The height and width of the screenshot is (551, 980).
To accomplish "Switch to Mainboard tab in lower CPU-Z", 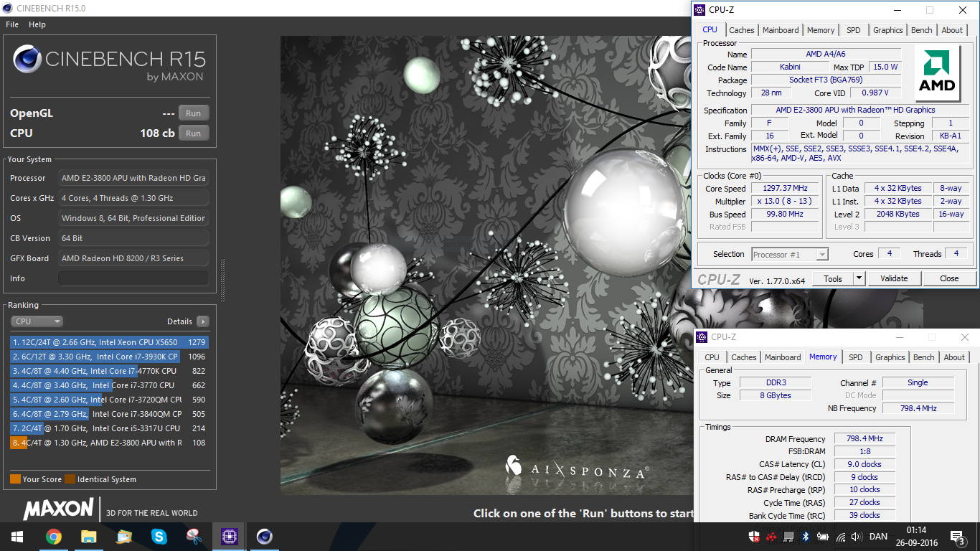I will 783,357.
